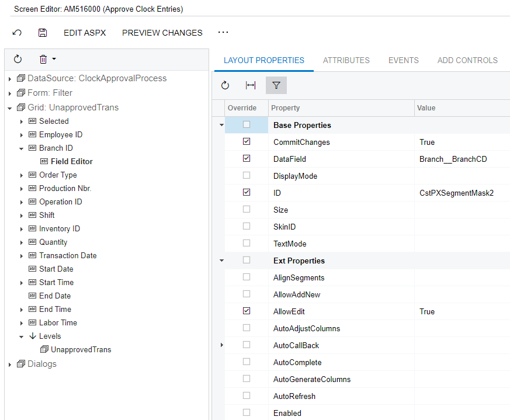Expand the Form: Filter node
The width and height of the screenshot is (510, 420).
[x=10, y=93]
